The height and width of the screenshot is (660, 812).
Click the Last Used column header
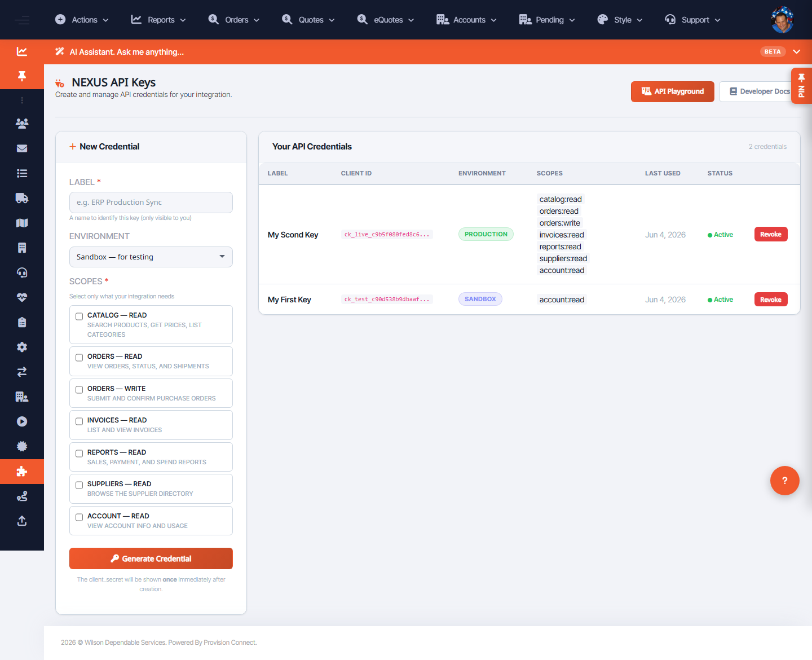tap(663, 173)
